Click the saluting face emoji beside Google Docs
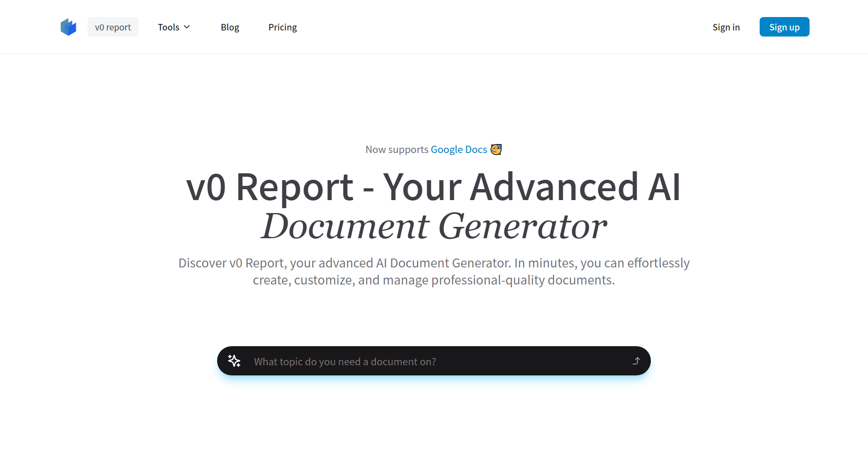This screenshot has height=459, width=868. (x=496, y=149)
